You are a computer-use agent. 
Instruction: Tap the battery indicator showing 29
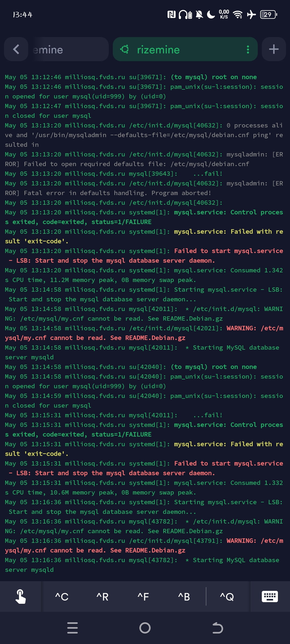click(x=269, y=14)
